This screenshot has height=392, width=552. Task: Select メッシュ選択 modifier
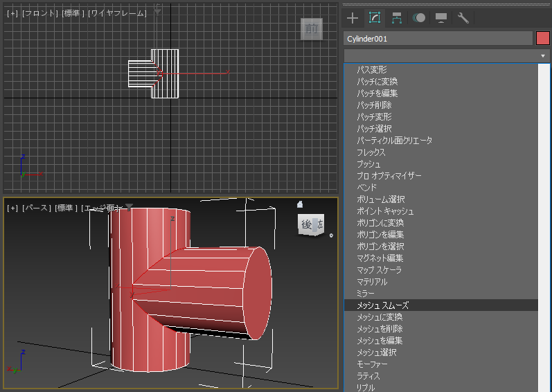[440, 353]
